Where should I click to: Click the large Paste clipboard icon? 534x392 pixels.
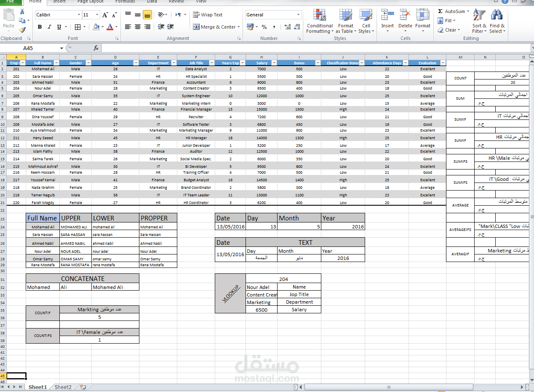pyautogui.click(x=8, y=15)
